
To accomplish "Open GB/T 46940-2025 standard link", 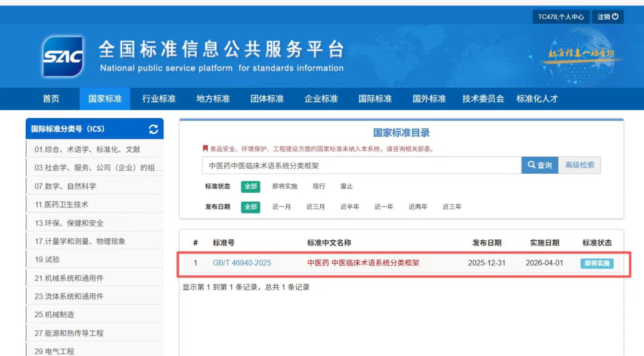I will click(241, 263).
